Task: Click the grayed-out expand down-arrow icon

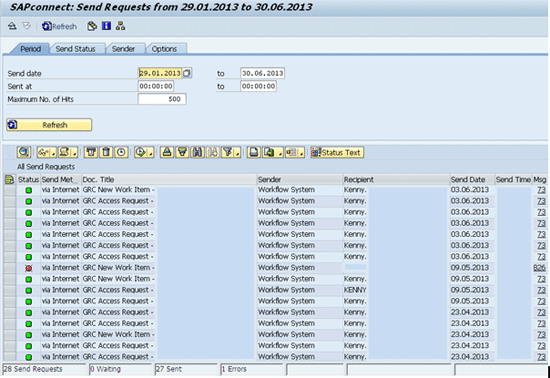Action: tap(26, 26)
